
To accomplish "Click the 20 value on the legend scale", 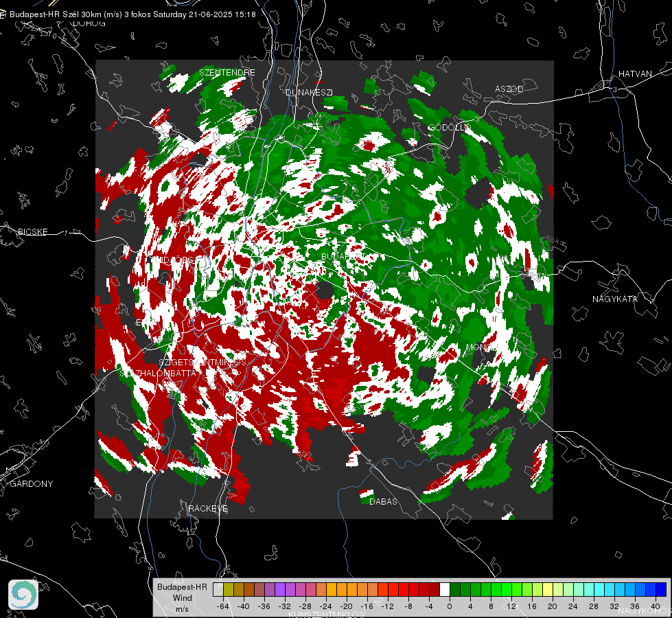I will tap(553, 606).
